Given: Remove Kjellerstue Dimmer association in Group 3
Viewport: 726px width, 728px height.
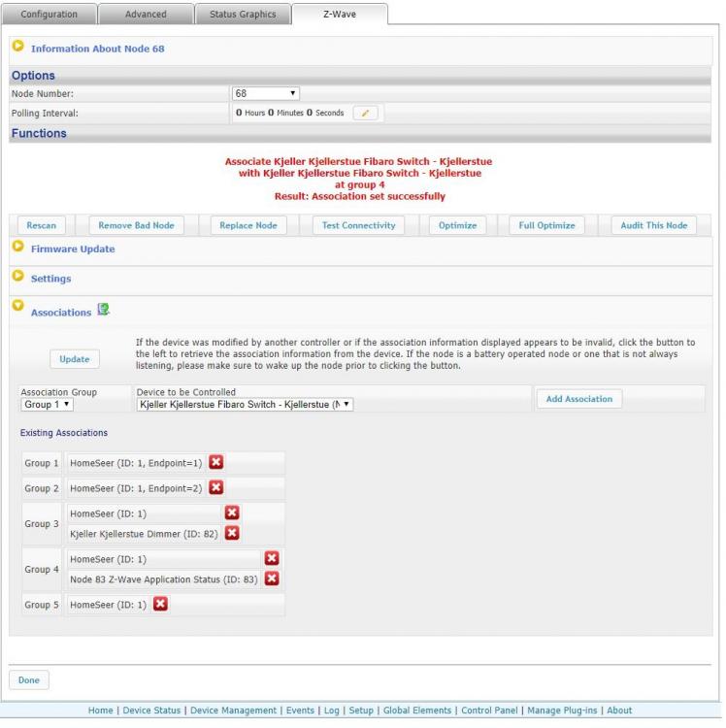Looking at the screenshot, I should [232, 533].
